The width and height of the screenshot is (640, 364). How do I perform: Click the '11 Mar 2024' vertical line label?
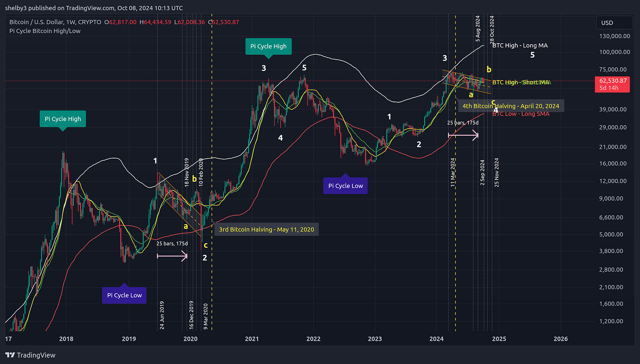452,173
